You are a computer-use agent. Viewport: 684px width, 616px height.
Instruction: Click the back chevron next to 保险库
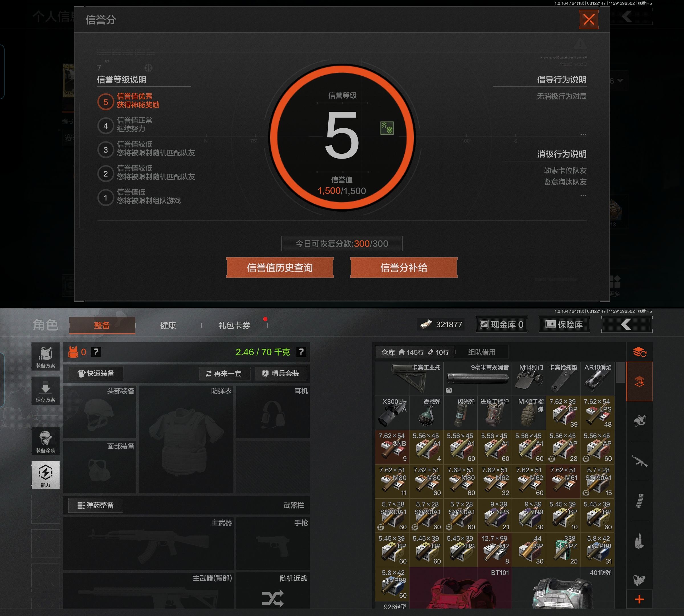pyautogui.click(x=626, y=325)
